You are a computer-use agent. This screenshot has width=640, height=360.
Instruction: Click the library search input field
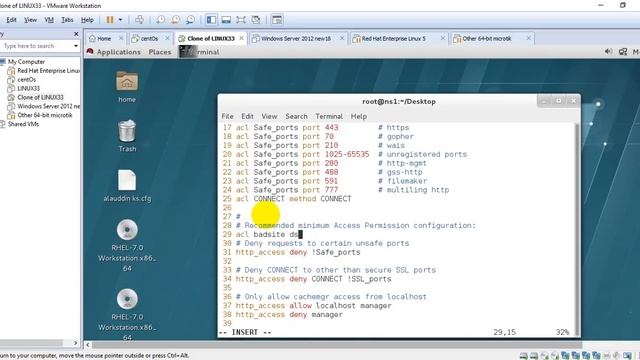coord(36,46)
